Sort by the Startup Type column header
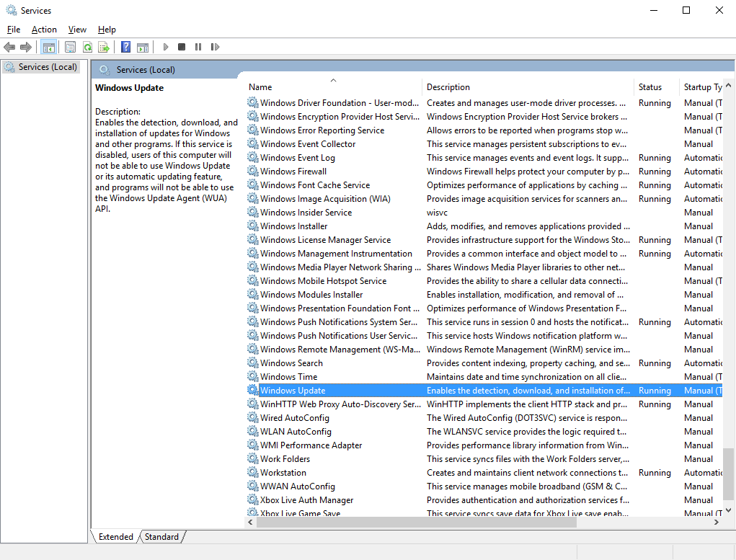Screen dimensions: 736x560 point(701,86)
